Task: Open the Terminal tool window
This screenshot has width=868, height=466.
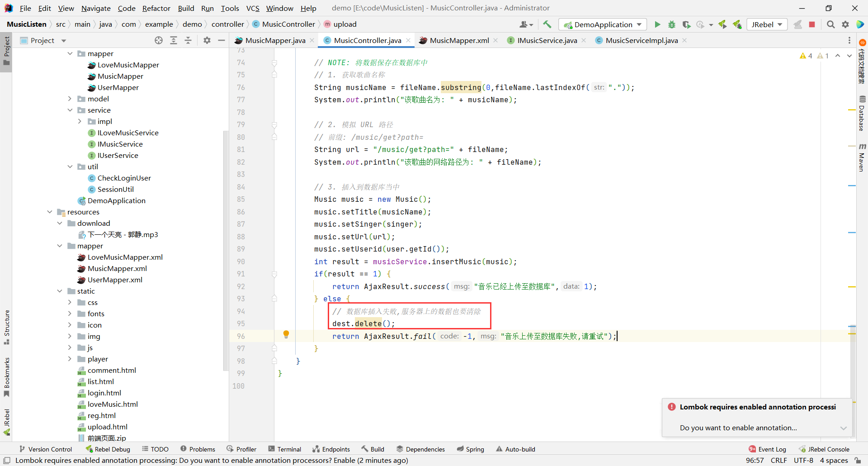Action: click(x=284, y=449)
